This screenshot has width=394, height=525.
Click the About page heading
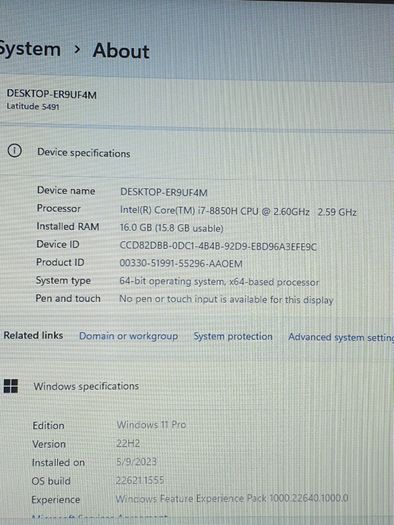121,51
